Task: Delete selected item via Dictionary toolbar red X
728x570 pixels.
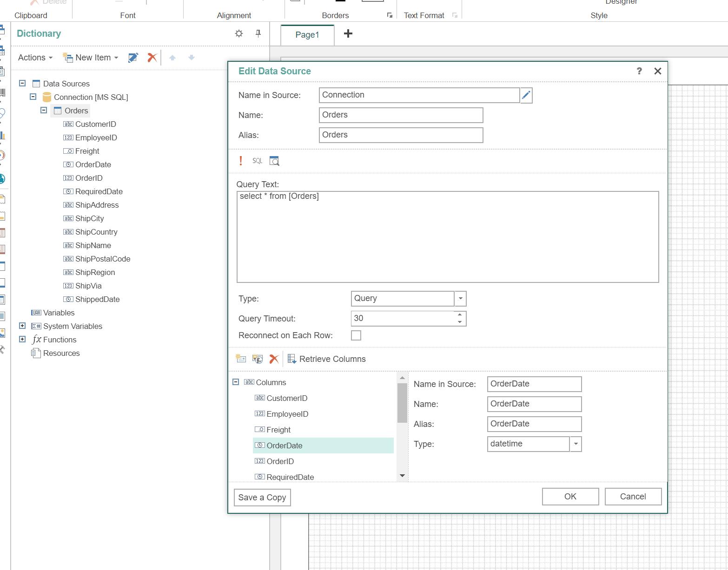Action: click(152, 58)
